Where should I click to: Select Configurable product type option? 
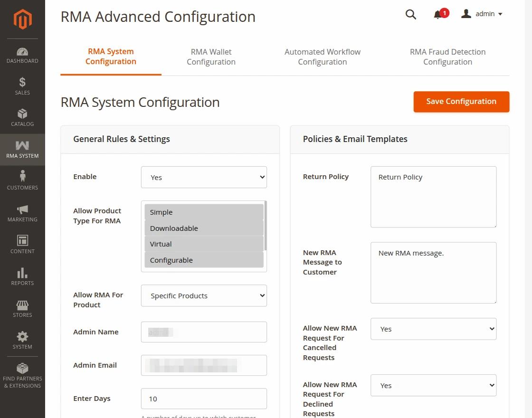coord(204,260)
